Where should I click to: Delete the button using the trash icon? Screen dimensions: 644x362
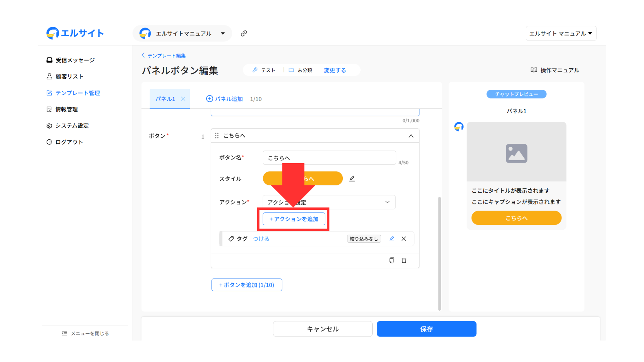click(x=404, y=260)
